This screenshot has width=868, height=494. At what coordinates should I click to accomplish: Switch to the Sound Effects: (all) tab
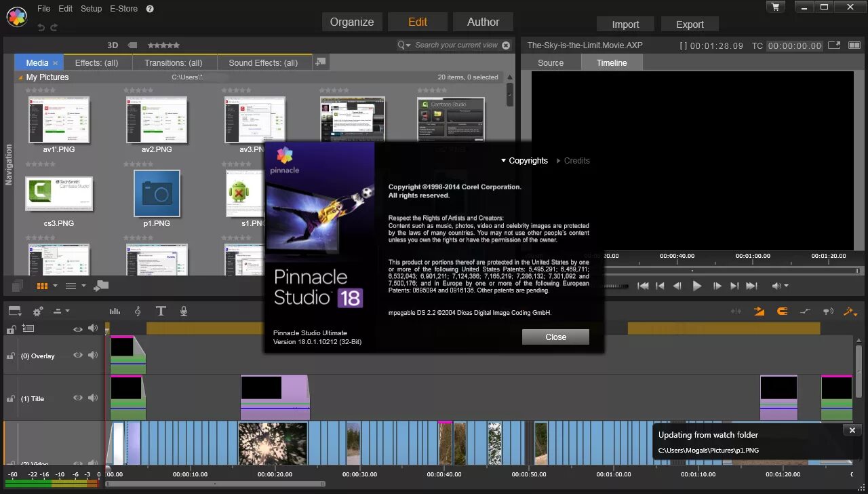pyautogui.click(x=263, y=62)
